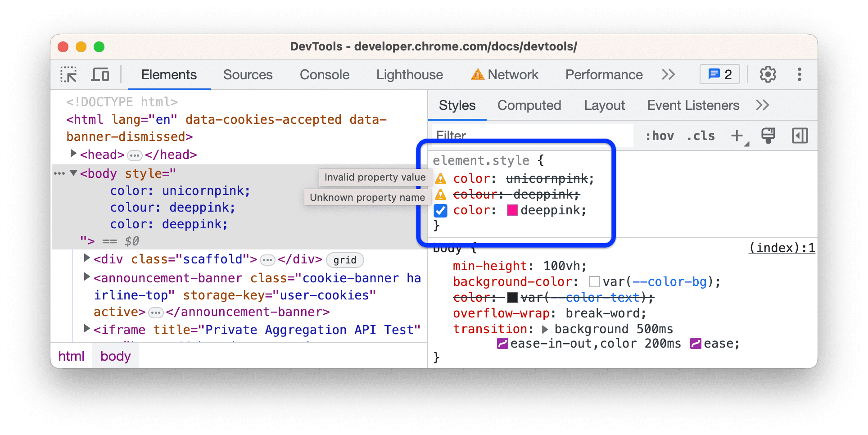This screenshot has width=868, height=435.
Task: Open the Console messages indicator showing 2
Action: tap(719, 74)
